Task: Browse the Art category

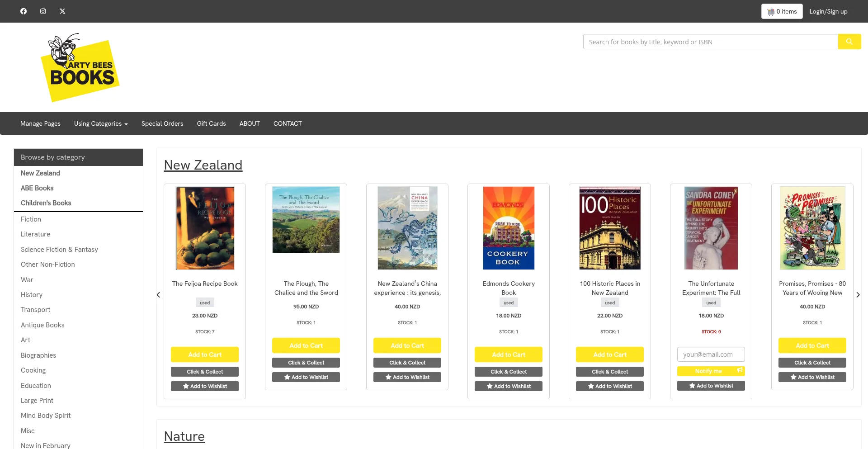Action: point(25,340)
